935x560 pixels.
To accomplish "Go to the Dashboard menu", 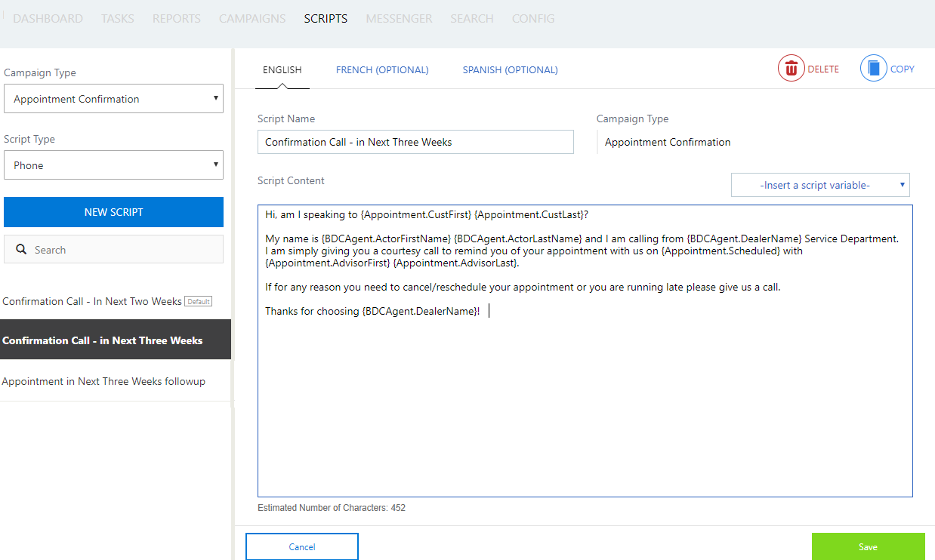I will click(48, 19).
